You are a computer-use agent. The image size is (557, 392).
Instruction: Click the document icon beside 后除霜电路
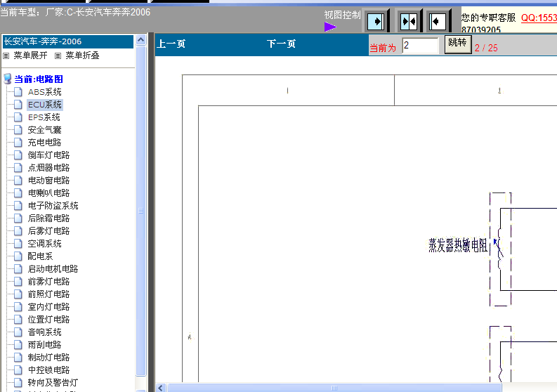[x=18, y=218]
